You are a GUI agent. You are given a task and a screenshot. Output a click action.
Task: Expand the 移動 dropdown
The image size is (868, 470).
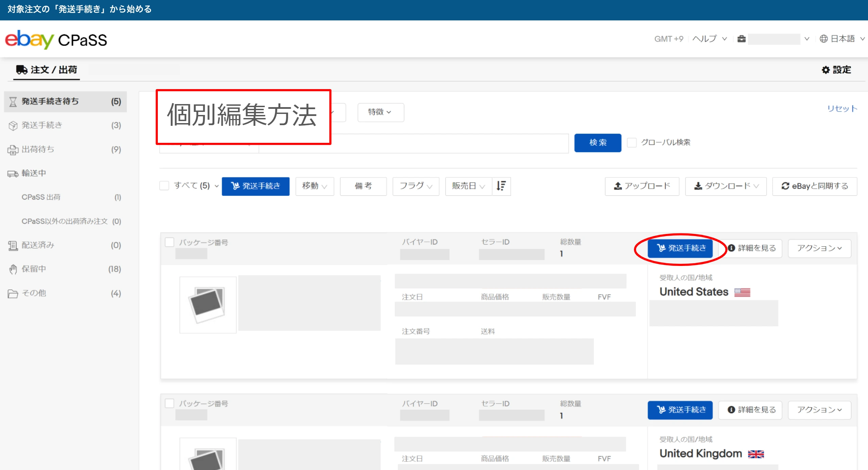(315, 186)
